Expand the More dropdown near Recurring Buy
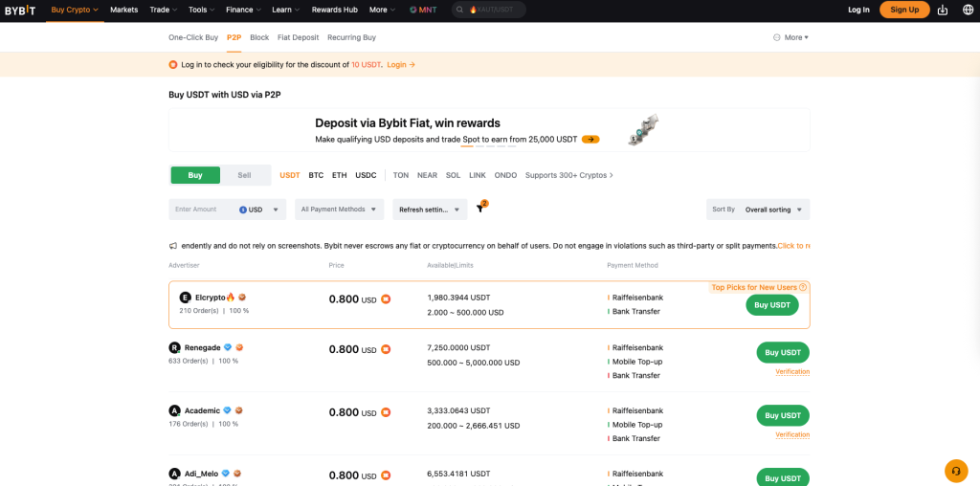980x486 pixels. [x=791, y=37]
